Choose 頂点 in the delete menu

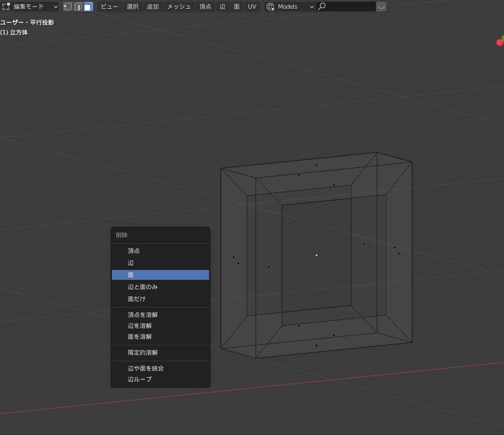(161, 251)
